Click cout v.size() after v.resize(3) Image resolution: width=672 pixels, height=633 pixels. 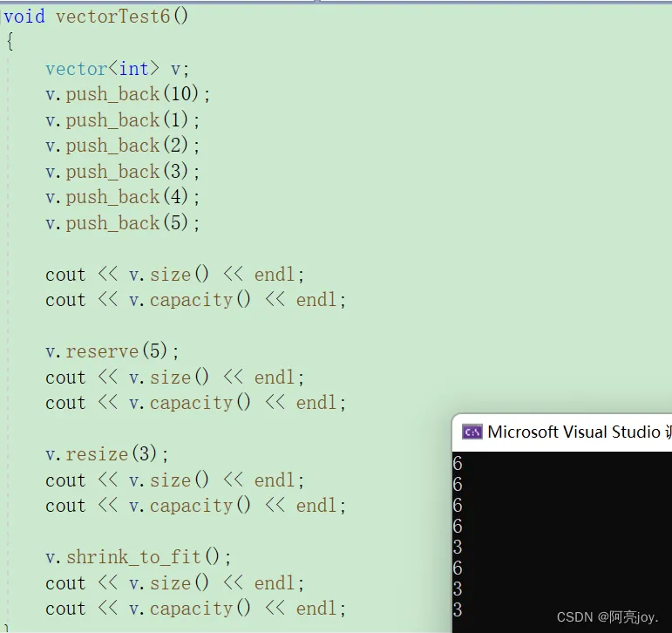[x=175, y=480]
